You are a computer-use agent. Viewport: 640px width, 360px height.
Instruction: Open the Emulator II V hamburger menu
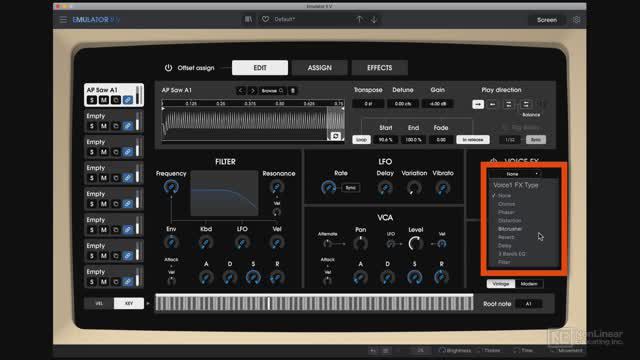pos(63,20)
